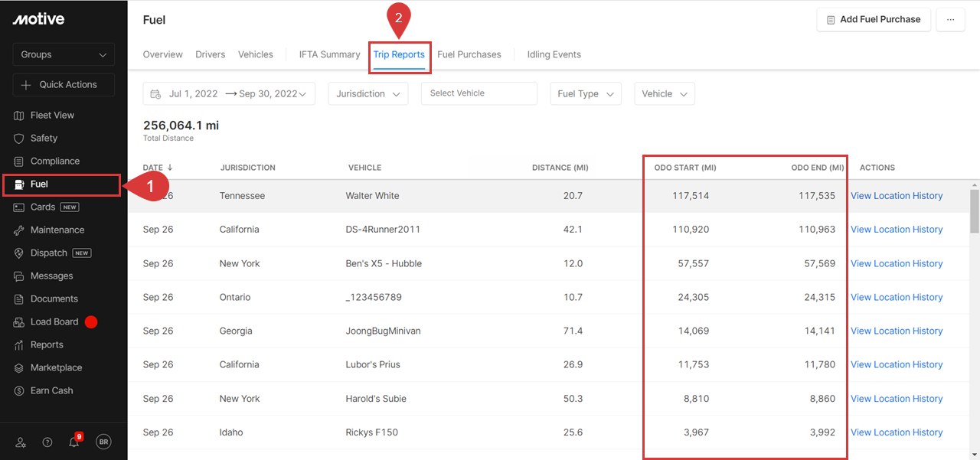Open notifications bell with 9 badge

pyautogui.click(x=74, y=442)
